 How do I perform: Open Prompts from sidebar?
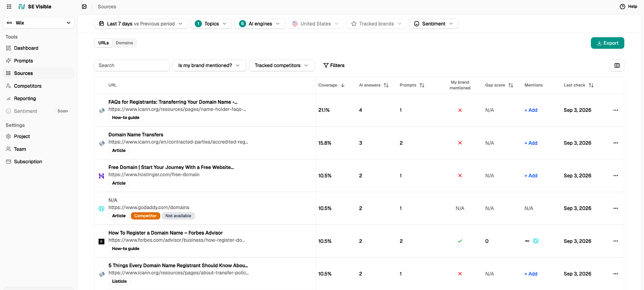(39, 61)
